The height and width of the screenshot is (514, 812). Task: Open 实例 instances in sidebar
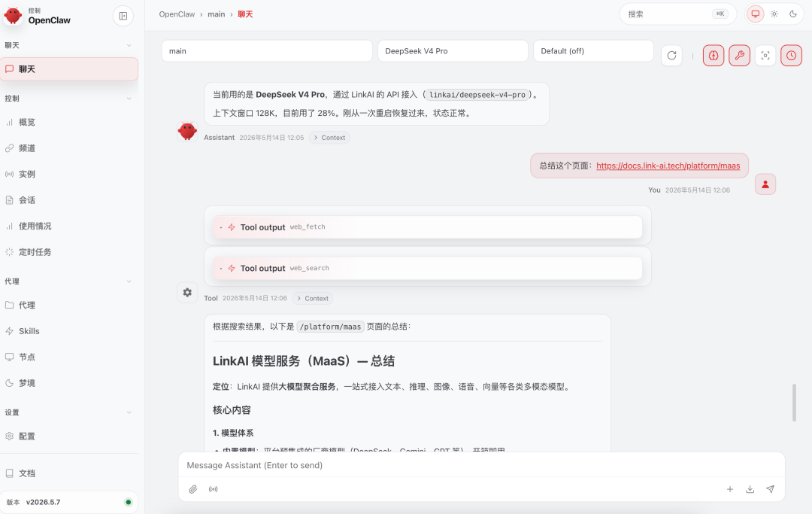[69, 174]
